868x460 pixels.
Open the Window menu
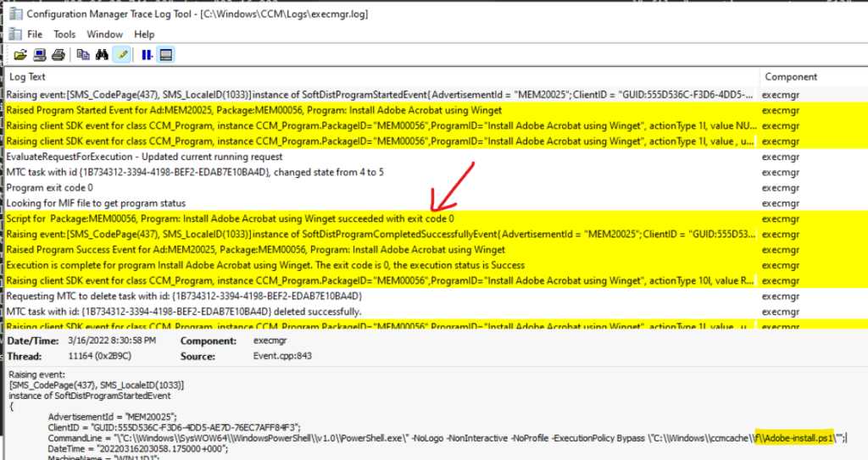[104, 35]
